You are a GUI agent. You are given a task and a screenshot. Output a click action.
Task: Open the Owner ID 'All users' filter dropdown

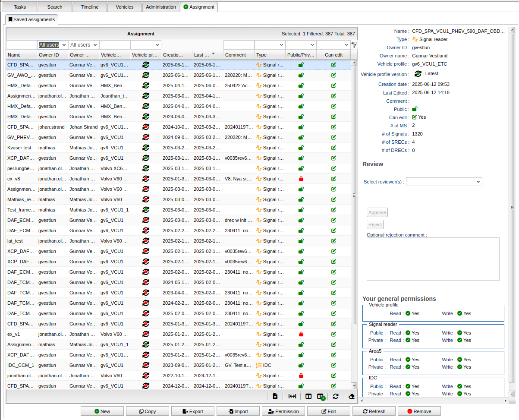pyautogui.click(x=53, y=45)
